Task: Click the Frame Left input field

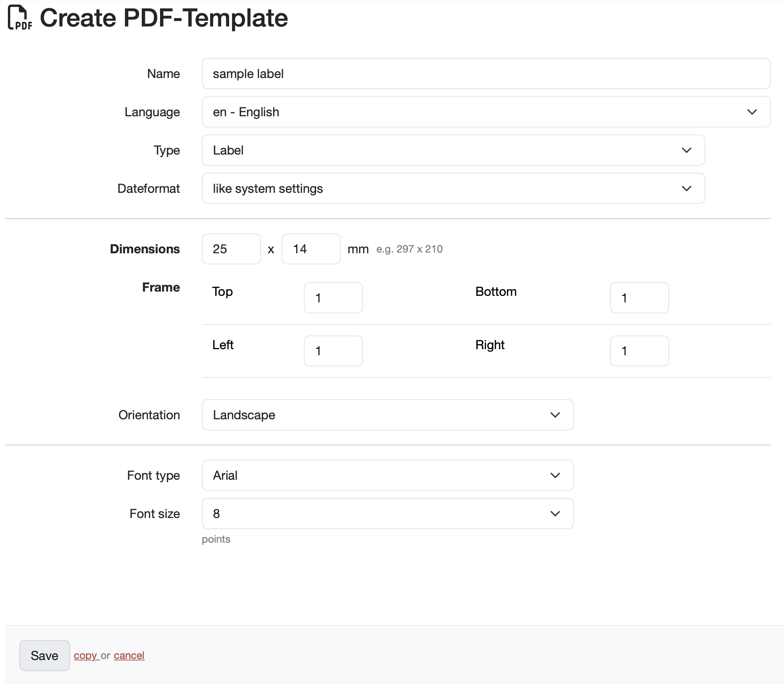Action: tap(333, 351)
